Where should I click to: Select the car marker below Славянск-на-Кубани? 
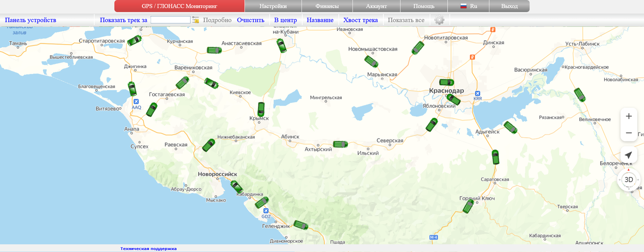pyautogui.click(x=281, y=45)
